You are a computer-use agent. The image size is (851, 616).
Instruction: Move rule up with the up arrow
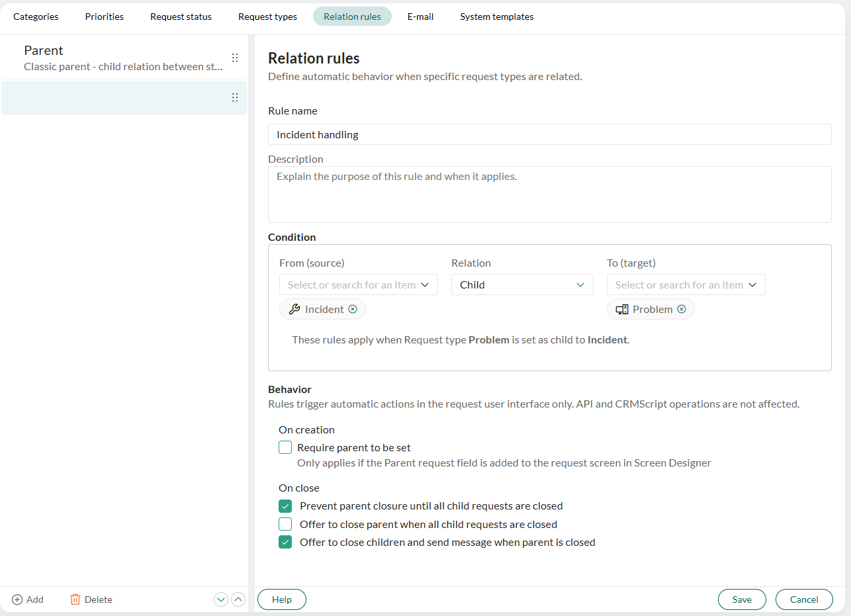tap(238, 599)
